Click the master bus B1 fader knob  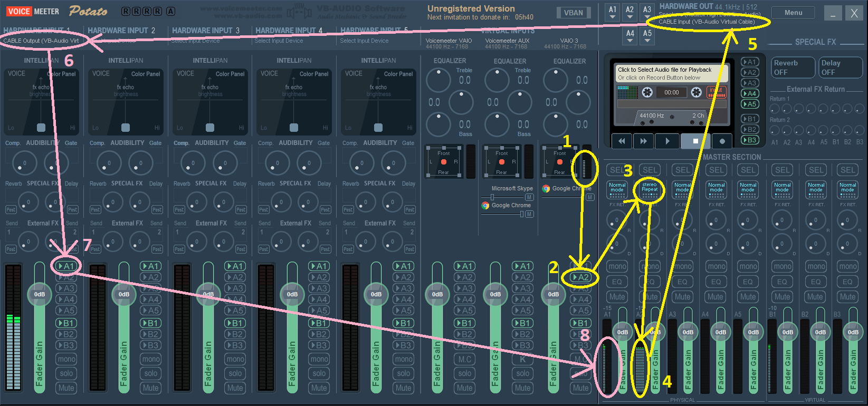(788, 332)
